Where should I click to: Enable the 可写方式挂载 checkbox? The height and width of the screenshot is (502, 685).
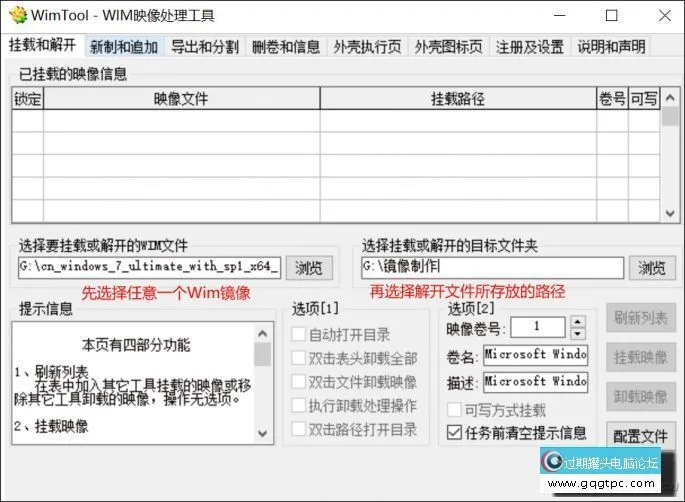[454, 410]
